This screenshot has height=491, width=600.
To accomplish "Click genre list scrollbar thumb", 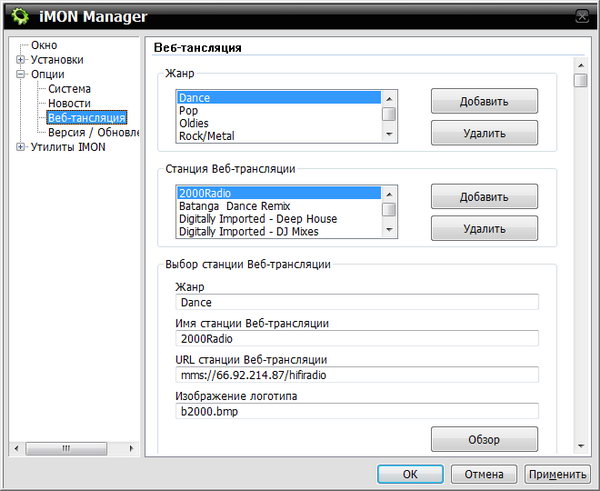I will [x=389, y=114].
